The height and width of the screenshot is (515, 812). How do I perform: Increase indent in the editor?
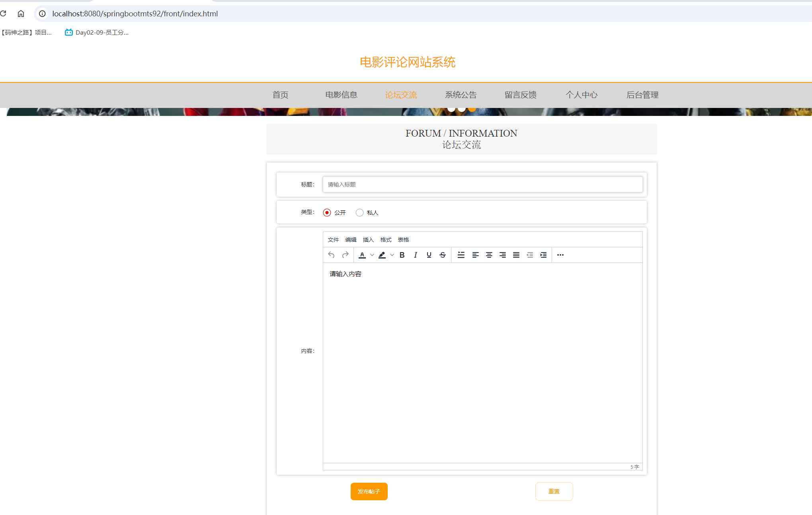(x=543, y=255)
